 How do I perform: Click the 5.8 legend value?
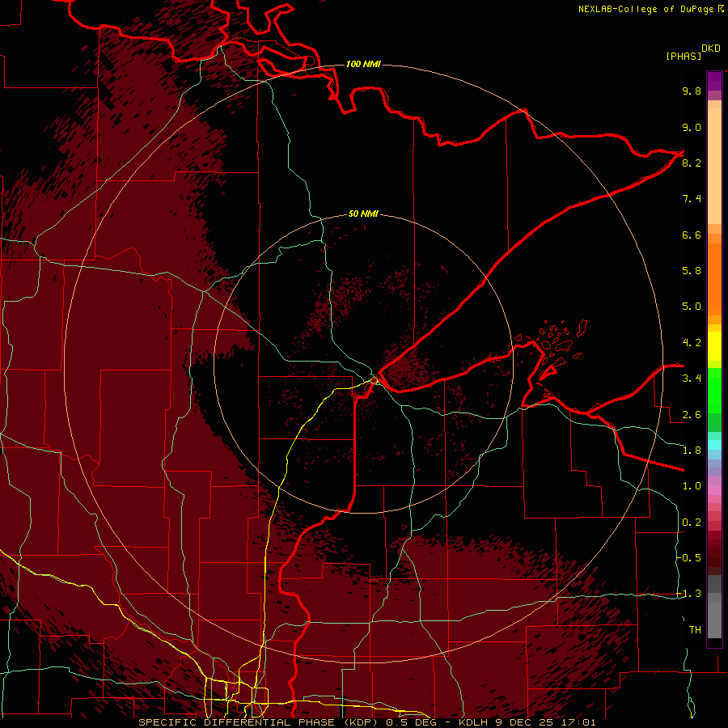coord(692,271)
